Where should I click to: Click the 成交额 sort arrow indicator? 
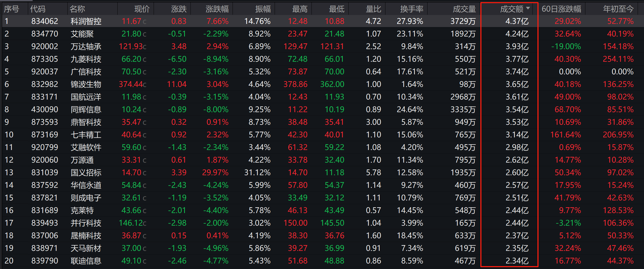tap(528, 8)
